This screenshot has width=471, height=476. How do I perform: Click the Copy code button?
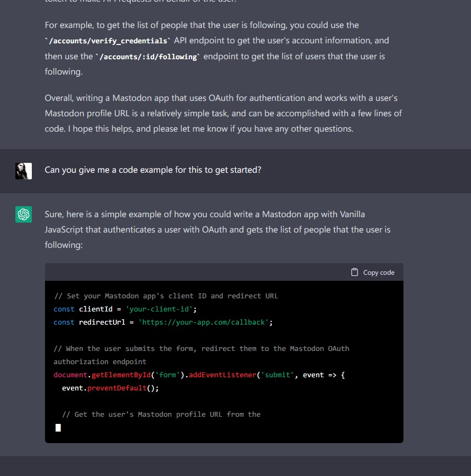[x=373, y=273]
